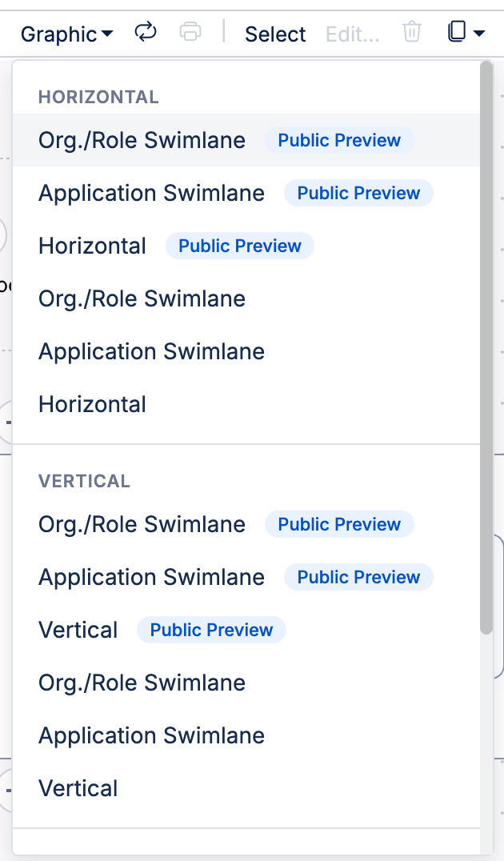Click the trash delete icon

411,32
